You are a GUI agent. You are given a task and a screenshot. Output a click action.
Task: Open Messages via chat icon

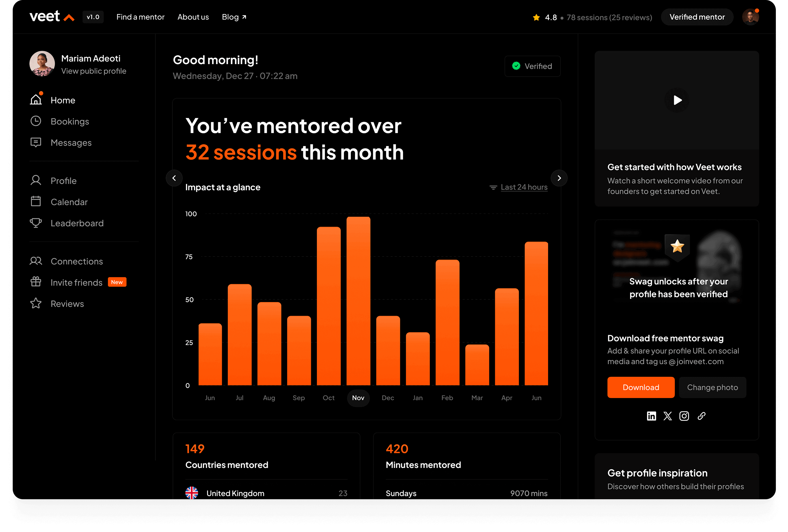point(36,142)
